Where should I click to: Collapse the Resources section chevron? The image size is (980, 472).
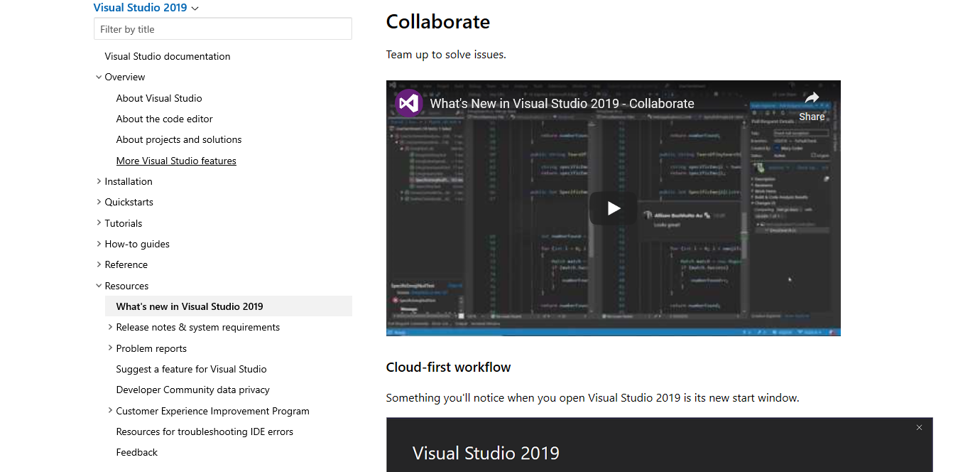coord(99,286)
